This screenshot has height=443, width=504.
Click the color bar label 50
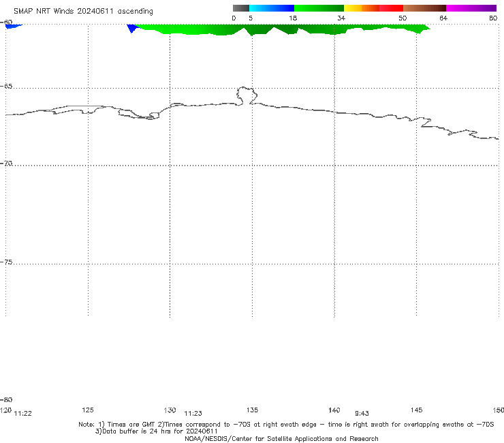[403, 18]
